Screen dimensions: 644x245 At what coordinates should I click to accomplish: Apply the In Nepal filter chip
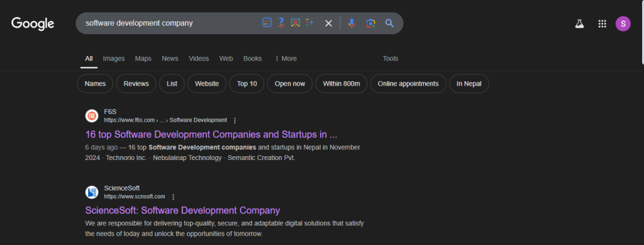[469, 84]
